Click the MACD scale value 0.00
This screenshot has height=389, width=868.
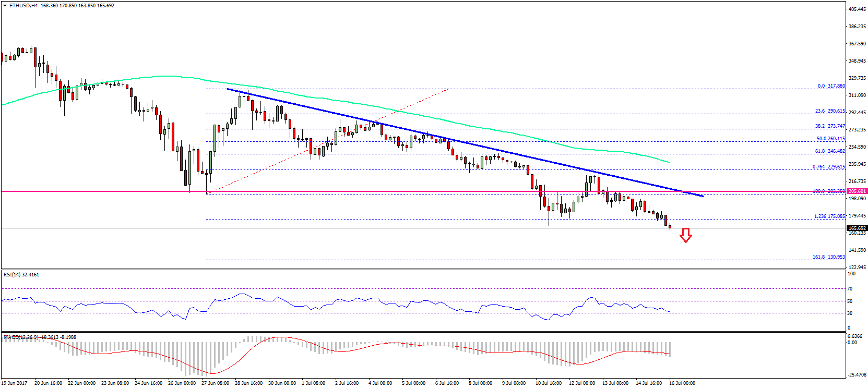click(852, 343)
